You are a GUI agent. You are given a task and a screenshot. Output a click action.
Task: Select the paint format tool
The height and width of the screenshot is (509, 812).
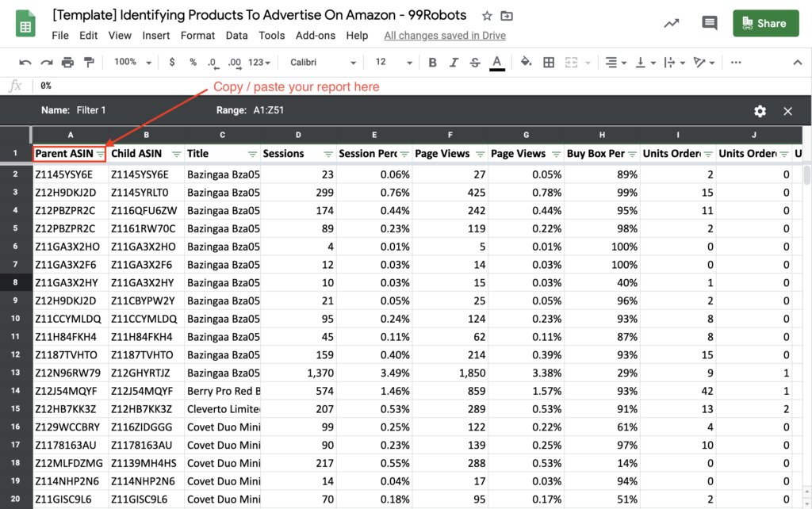(x=88, y=63)
